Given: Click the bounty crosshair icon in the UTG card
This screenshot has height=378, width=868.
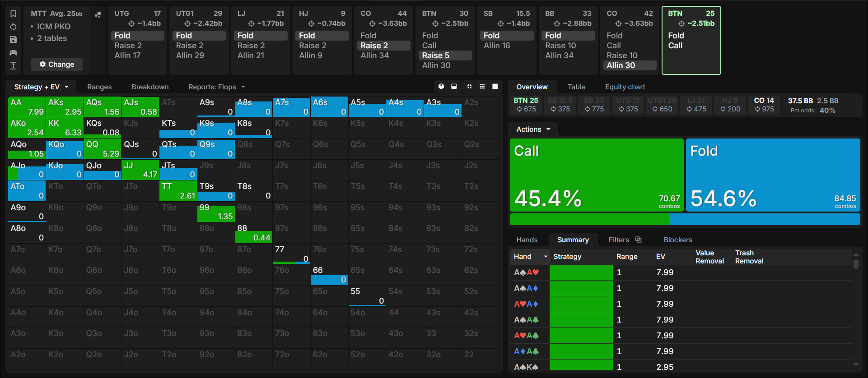Looking at the screenshot, I should [131, 23].
